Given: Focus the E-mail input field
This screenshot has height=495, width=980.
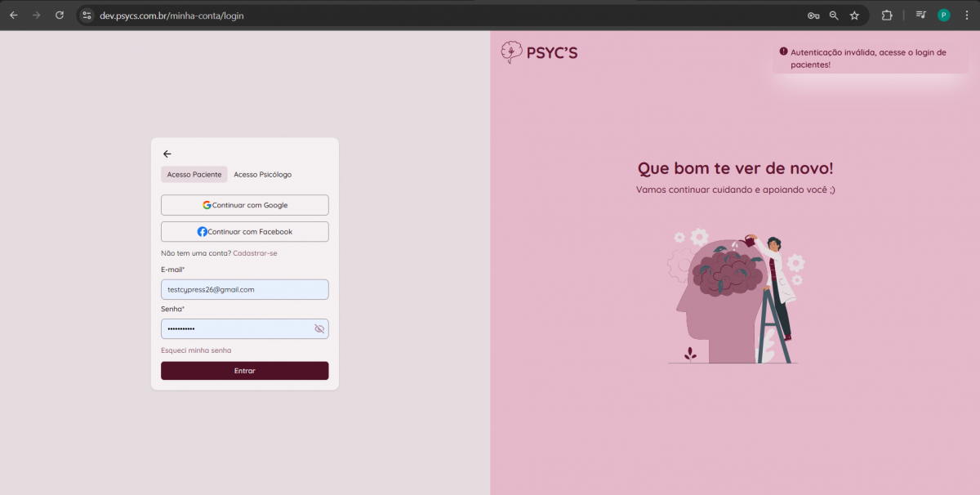Looking at the screenshot, I should coord(245,290).
